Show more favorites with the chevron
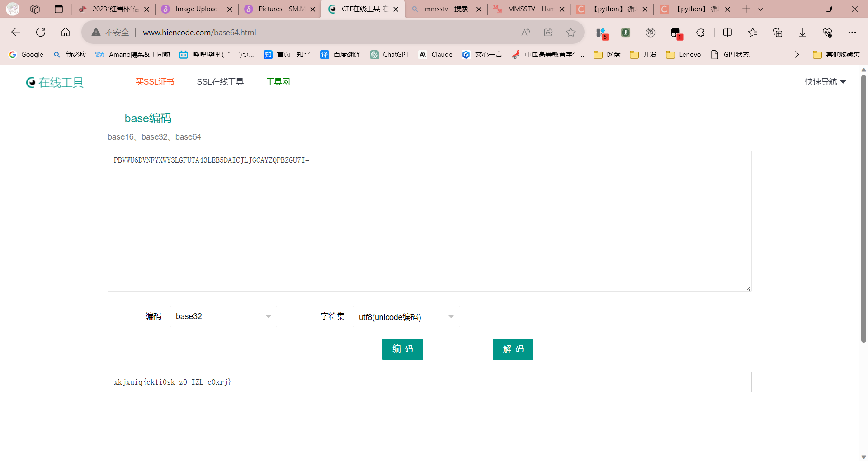Viewport: 868px width, 461px height. (x=797, y=54)
